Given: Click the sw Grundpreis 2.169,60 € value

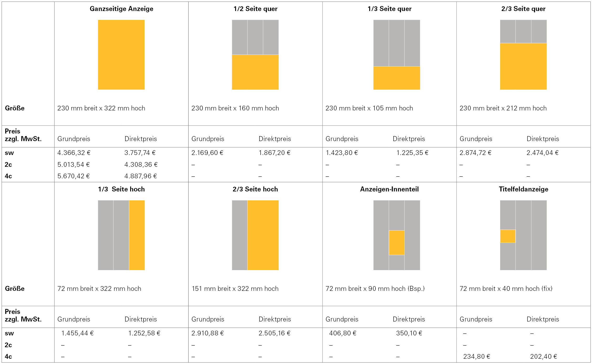Looking at the screenshot, I should [207, 153].
